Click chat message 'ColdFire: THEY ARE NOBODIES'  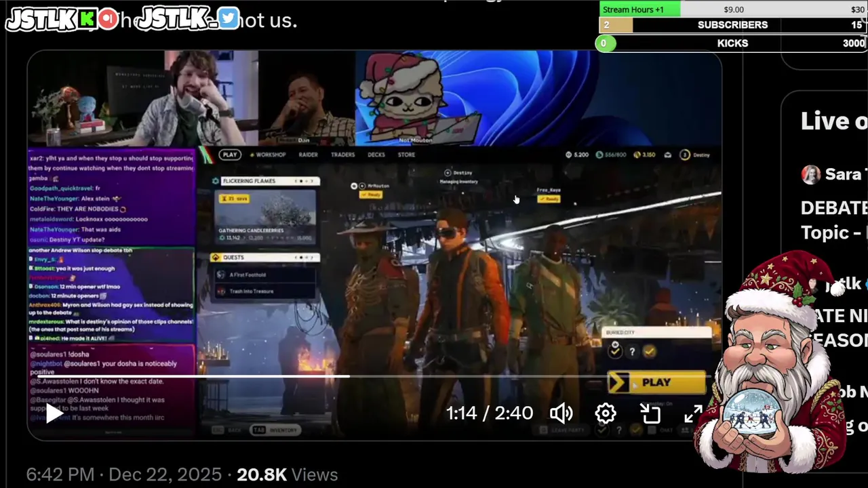tap(79, 209)
